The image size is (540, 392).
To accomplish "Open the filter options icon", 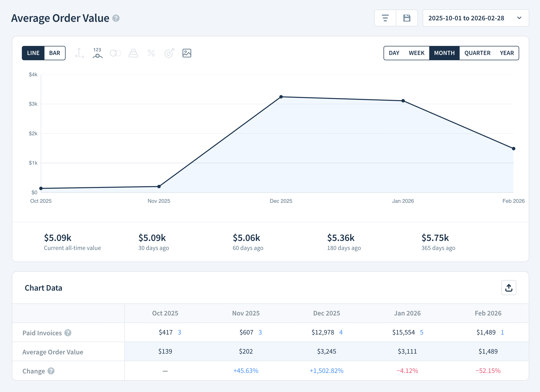I will pyautogui.click(x=386, y=18).
